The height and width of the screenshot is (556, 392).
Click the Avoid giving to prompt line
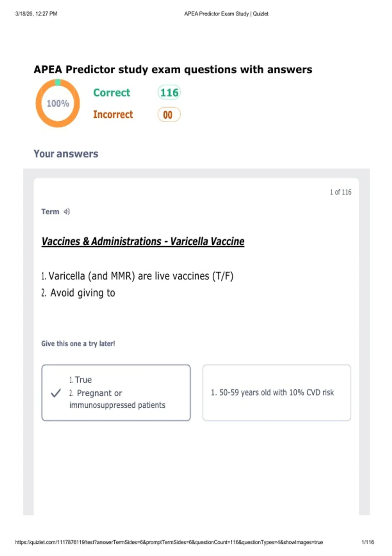coord(78,293)
